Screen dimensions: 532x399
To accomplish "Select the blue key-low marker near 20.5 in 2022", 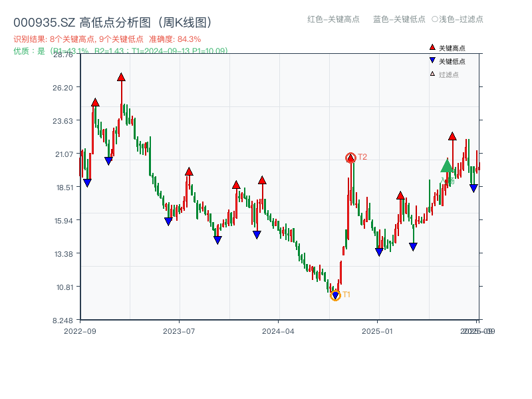I will 108,161.
